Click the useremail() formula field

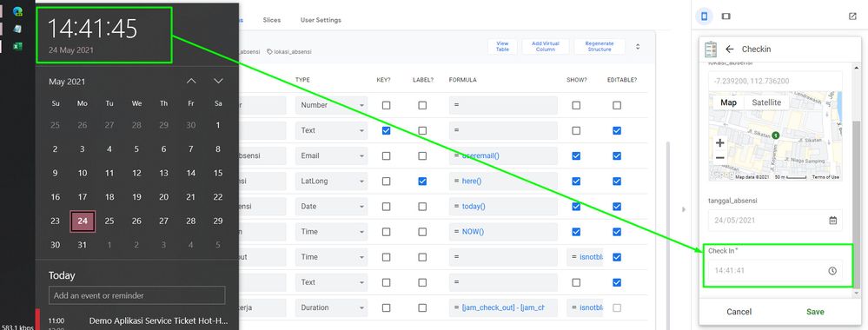click(x=503, y=155)
